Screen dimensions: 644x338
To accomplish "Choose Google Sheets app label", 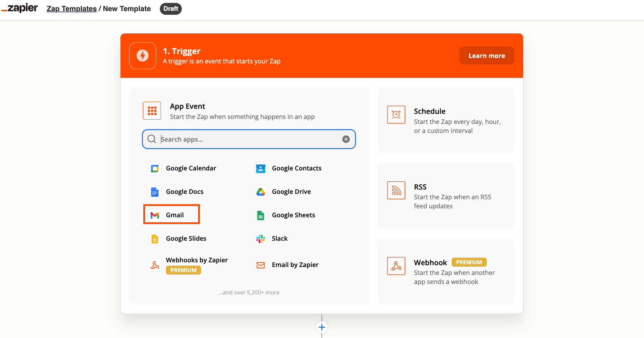I will (x=293, y=215).
